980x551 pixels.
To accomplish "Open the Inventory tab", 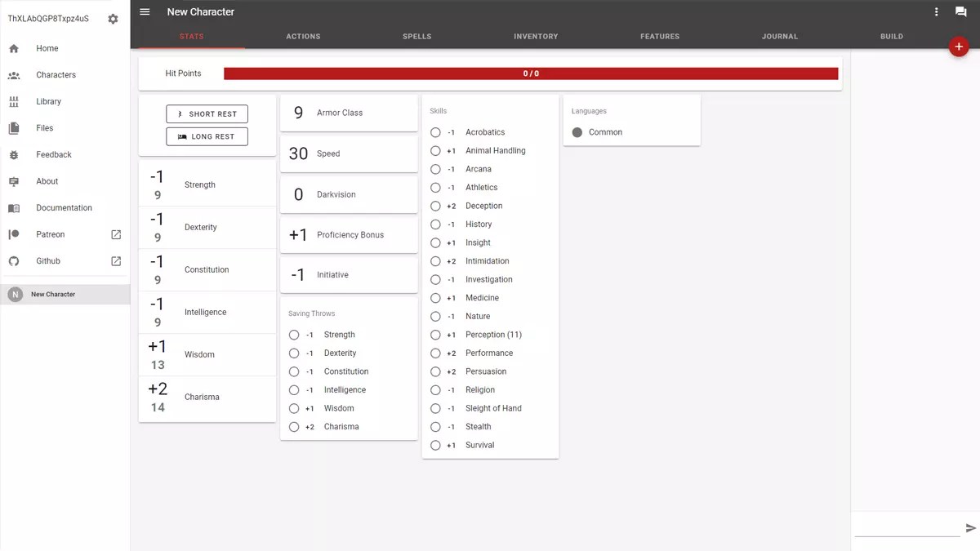I will click(536, 36).
